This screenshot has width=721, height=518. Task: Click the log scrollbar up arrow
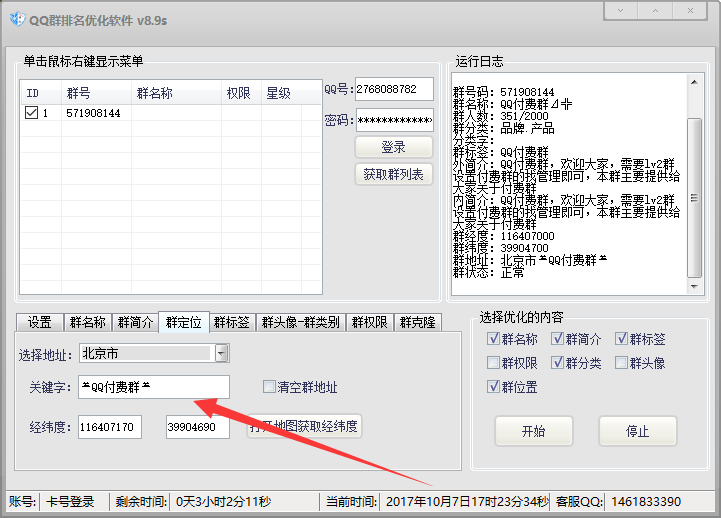pos(694,82)
